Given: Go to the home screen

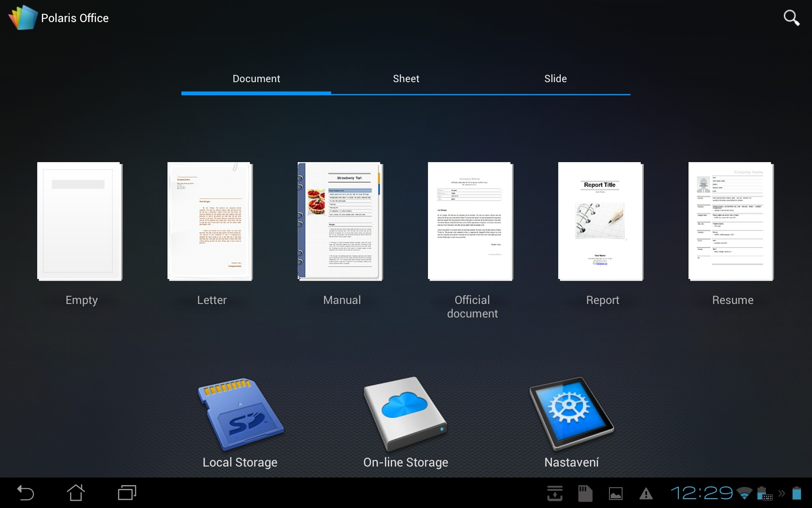Looking at the screenshot, I should (x=76, y=493).
